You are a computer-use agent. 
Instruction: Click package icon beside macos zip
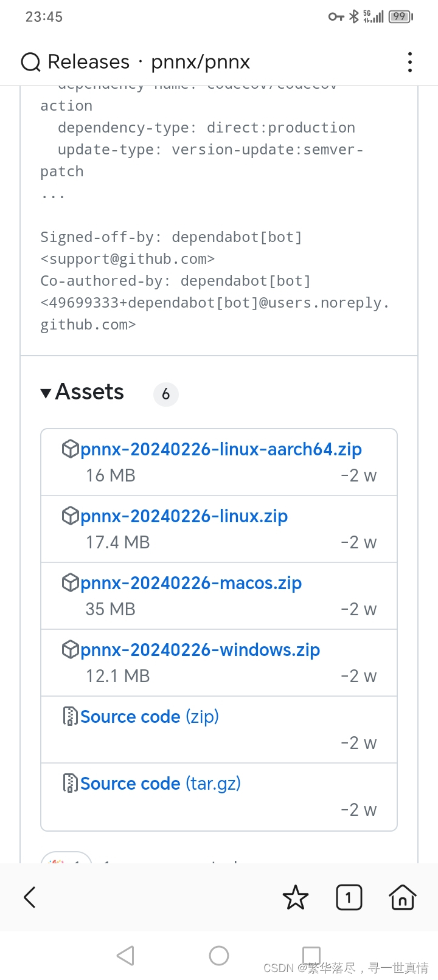[x=71, y=582]
